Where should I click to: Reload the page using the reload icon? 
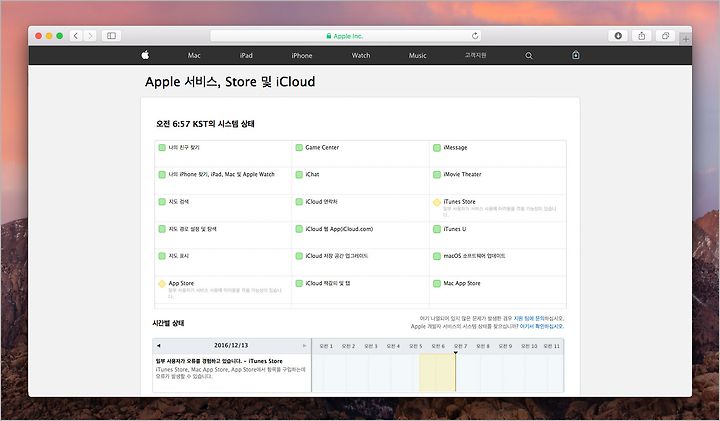pos(475,36)
